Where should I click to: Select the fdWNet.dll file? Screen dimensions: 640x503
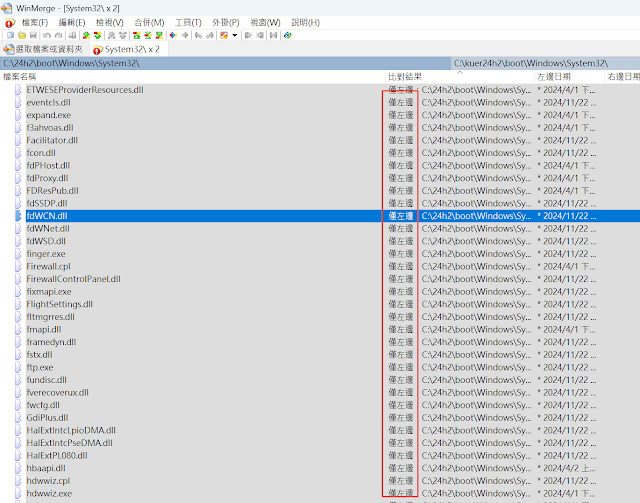click(x=48, y=229)
